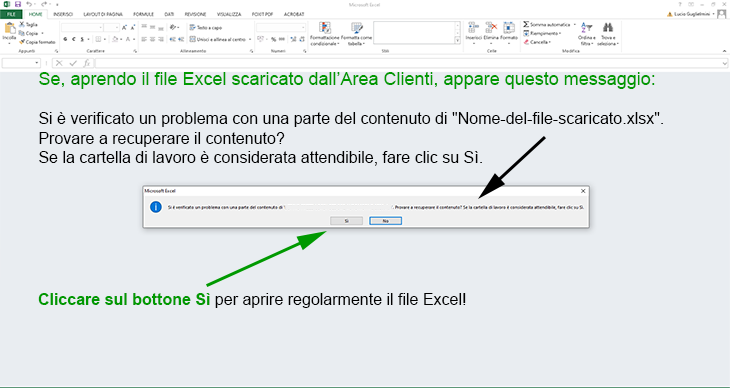Select the Taglia scissors icon
This screenshot has height=388, width=730.
(x=21, y=24)
